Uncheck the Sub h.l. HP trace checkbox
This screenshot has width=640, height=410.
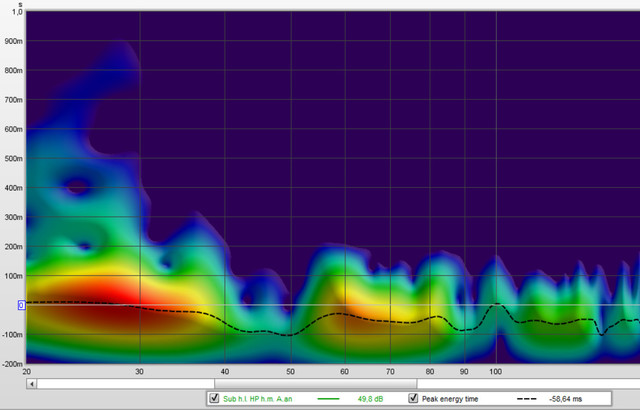[x=214, y=398]
